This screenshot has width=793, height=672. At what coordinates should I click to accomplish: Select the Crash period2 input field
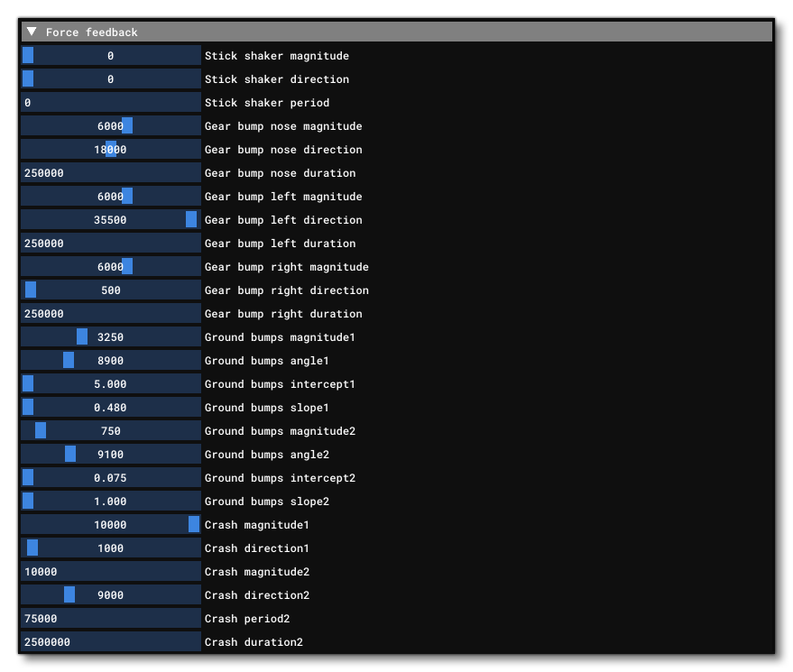pos(111,619)
